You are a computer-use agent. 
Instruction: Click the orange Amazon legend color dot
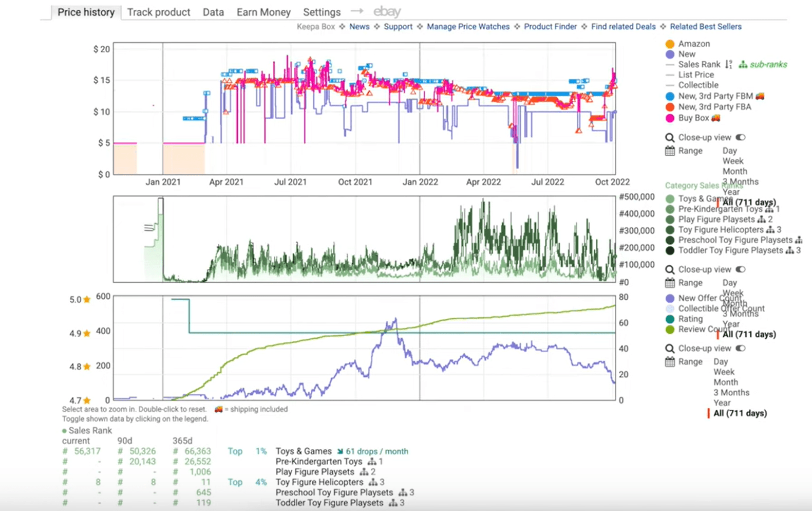pyautogui.click(x=670, y=44)
